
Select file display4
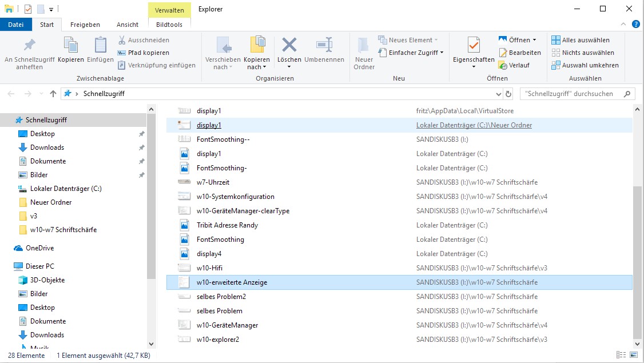point(209,254)
